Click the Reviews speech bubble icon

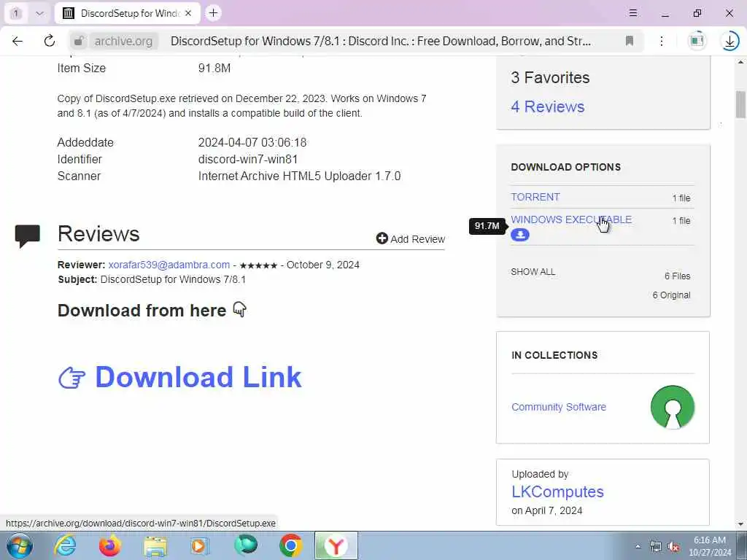(x=28, y=236)
